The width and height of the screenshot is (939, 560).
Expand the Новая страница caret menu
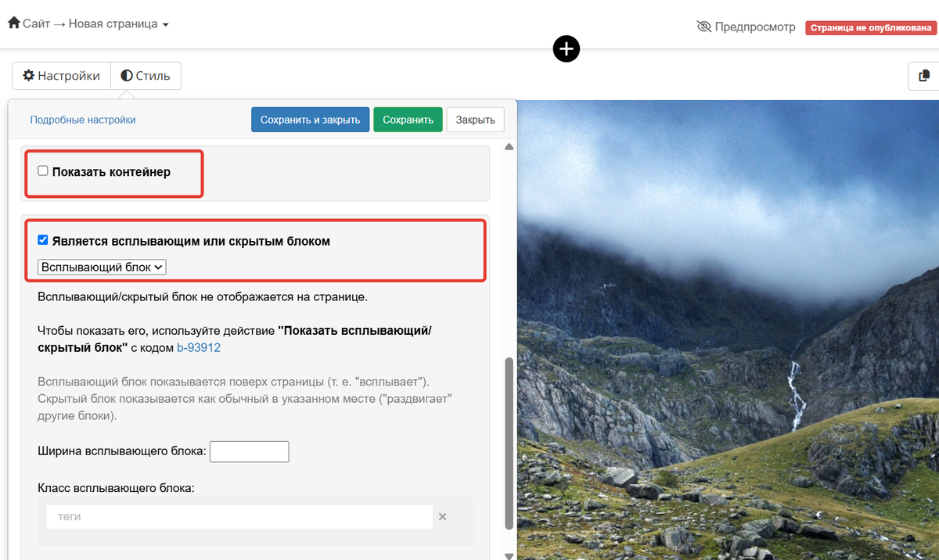165,25
